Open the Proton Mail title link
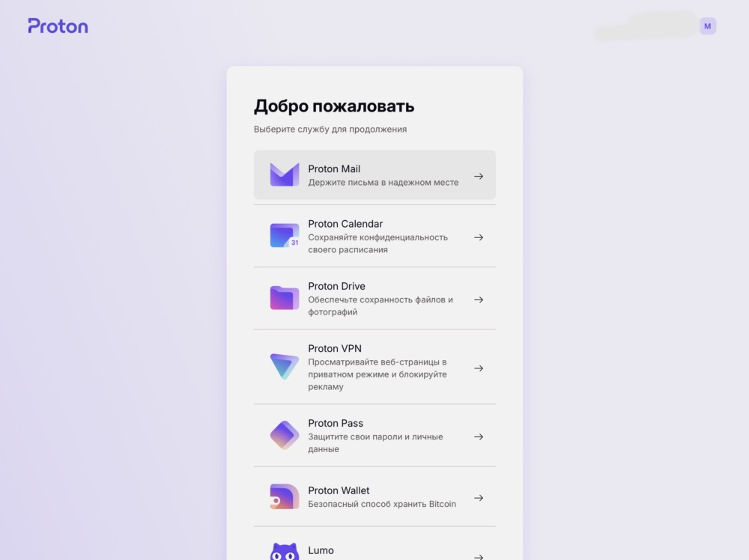 pyautogui.click(x=334, y=169)
